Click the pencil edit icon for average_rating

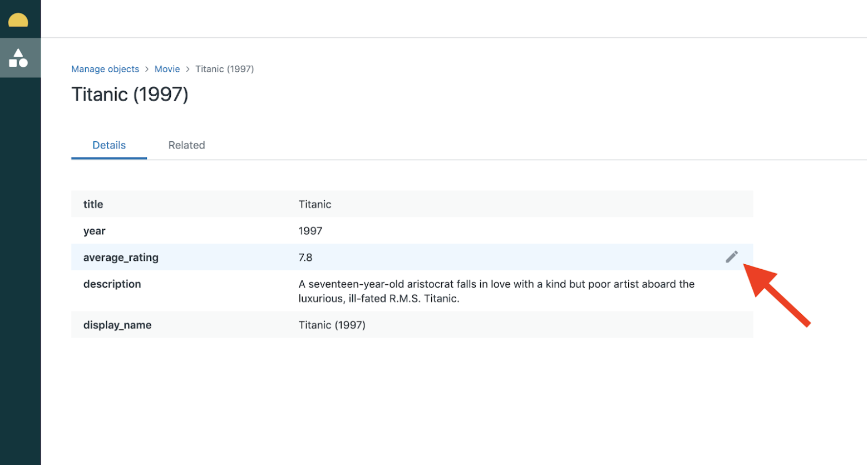(x=731, y=256)
